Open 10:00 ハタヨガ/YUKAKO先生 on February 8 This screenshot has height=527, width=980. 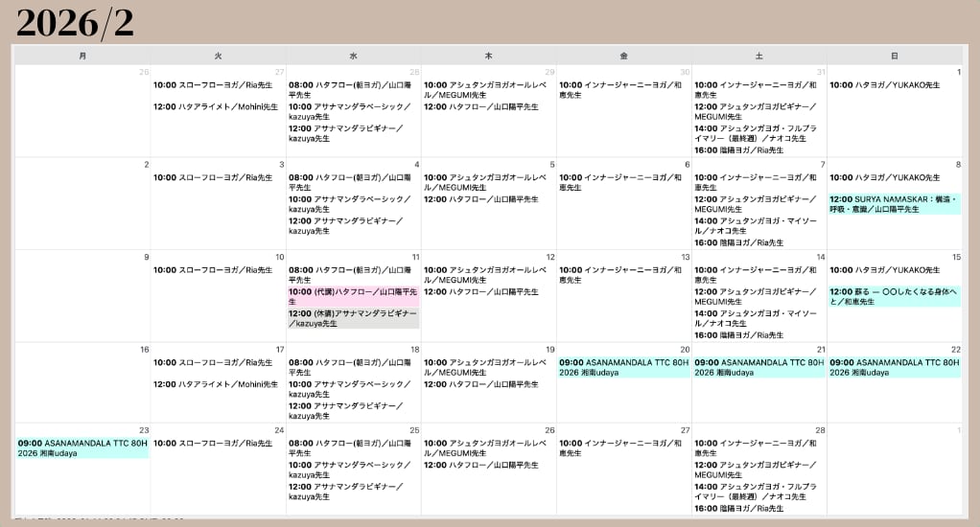(884, 177)
